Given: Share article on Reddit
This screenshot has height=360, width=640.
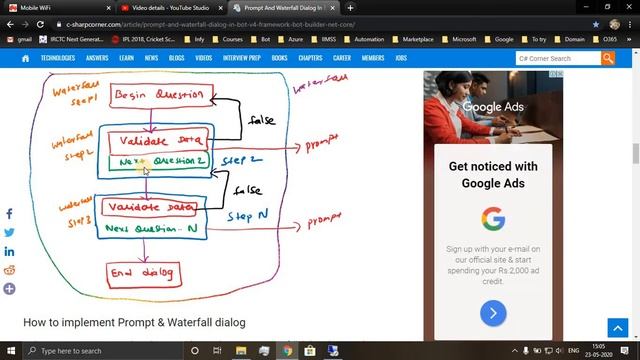Looking at the screenshot, I should tap(9, 270).
